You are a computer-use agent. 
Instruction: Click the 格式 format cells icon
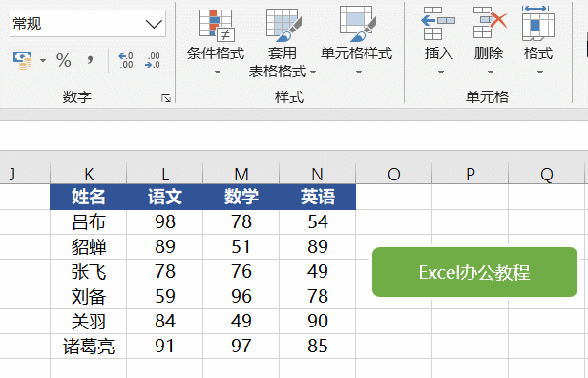[537, 23]
